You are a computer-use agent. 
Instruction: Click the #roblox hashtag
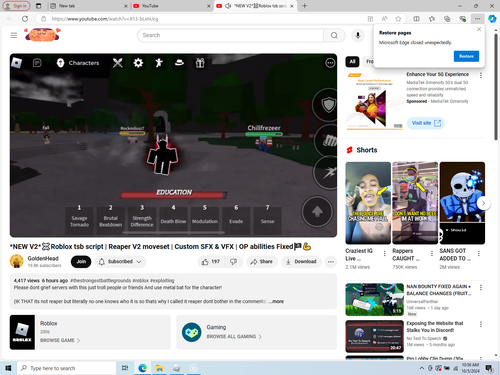[141, 281]
